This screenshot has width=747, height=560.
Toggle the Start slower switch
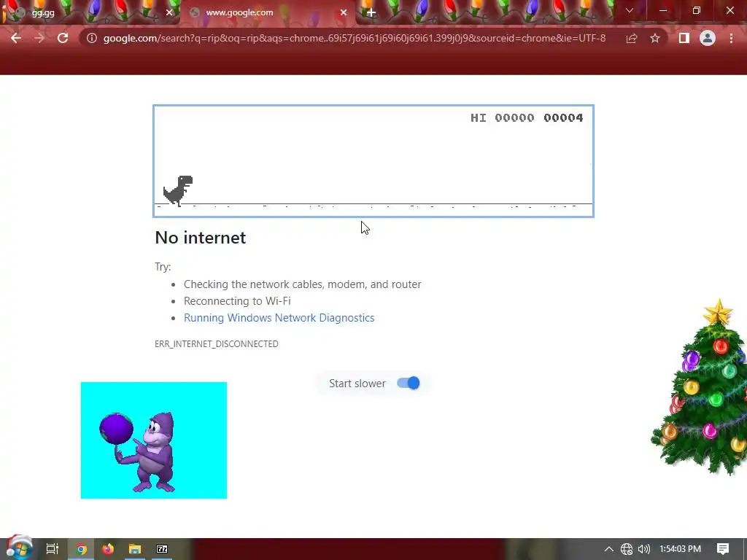coord(409,384)
